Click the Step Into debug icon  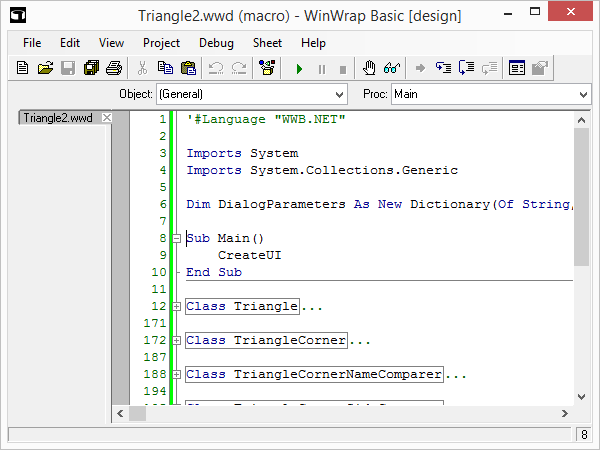coord(444,68)
